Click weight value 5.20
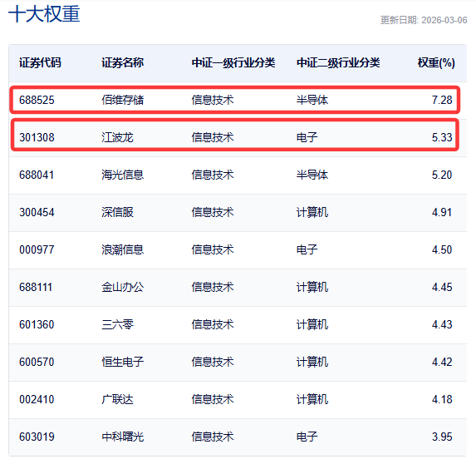The height and width of the screenshot is (459, 476). [442, 175]
